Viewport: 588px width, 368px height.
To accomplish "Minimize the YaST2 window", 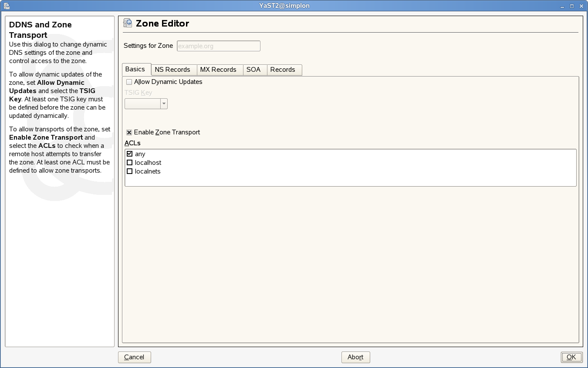I will 562,6.
